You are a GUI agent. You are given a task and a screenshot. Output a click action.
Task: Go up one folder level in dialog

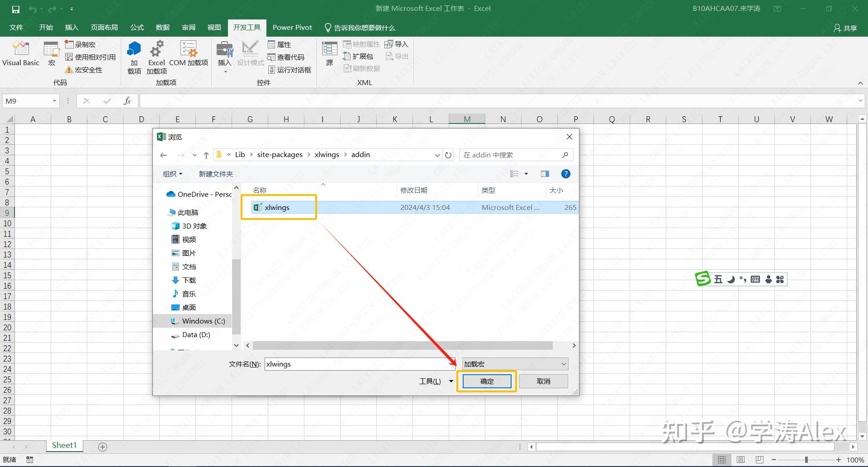pyautogui.click(x=206, y=155)
